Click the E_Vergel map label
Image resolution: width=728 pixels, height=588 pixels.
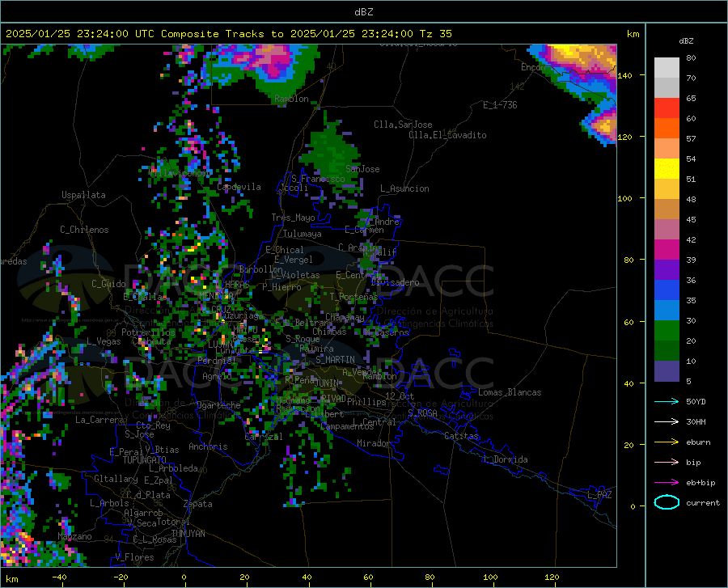pos(294,260)
